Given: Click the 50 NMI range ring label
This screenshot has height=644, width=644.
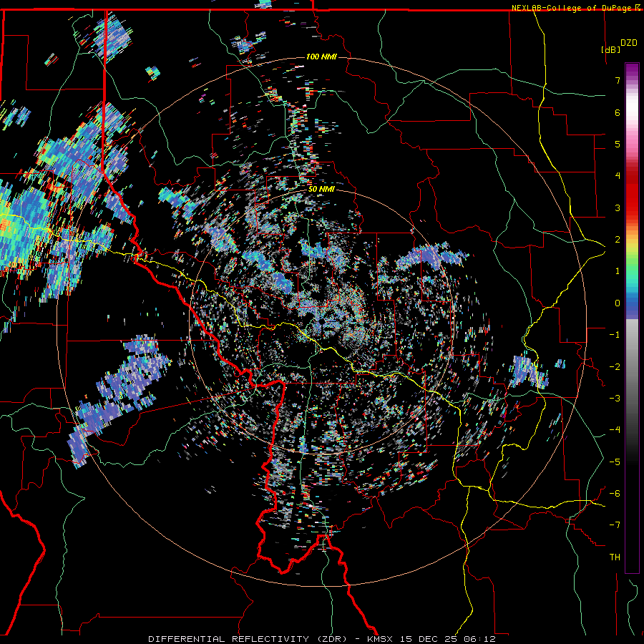Looking at the screenshot, I should 321,190.
